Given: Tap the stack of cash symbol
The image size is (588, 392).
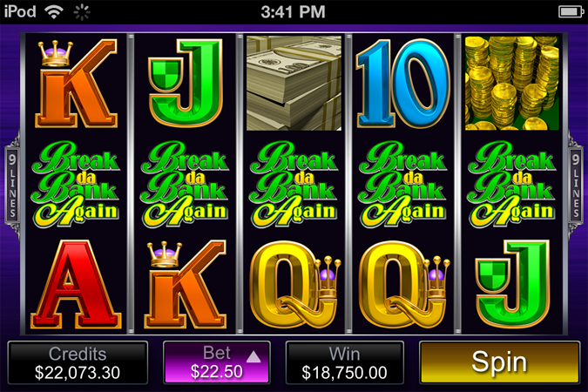Looking at the screenshot, I should [294, 84].
